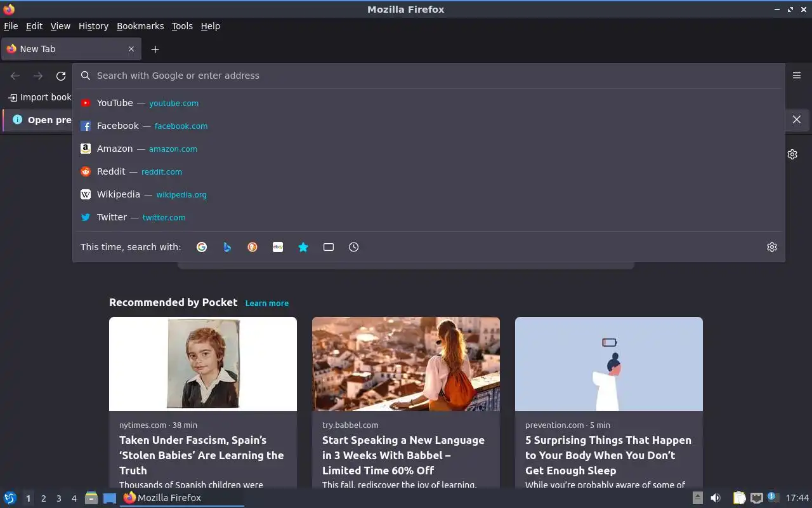Click Recommended by Pocket heading
This screenshot has height=508, width=812.
[x=173, y=302]
